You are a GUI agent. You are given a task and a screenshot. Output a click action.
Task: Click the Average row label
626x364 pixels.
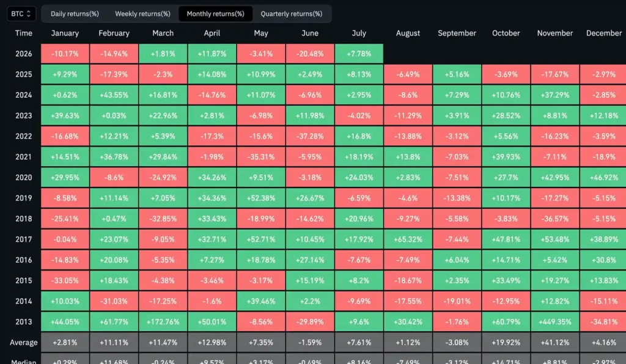pyautogui.click(x=24, y=343)
